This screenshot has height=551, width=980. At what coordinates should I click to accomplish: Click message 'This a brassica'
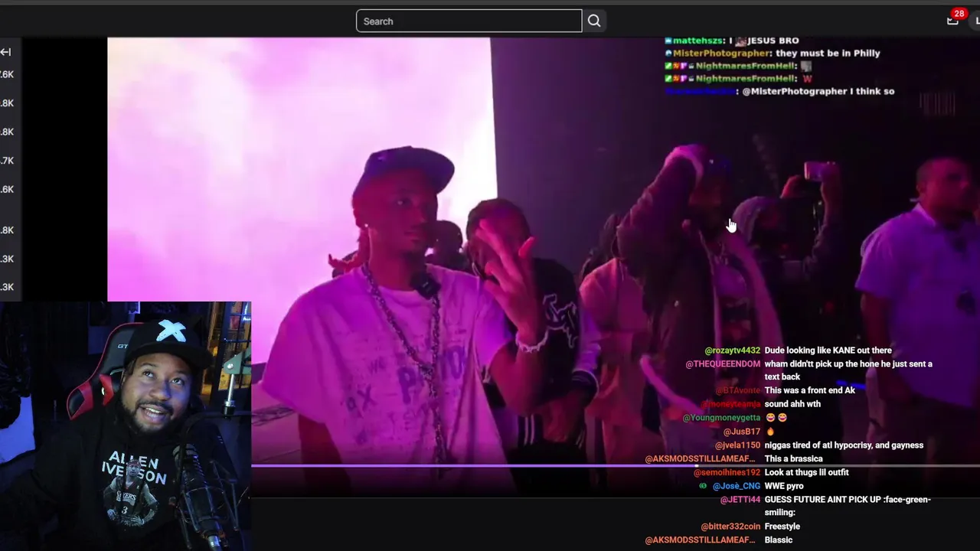(793, 459)
